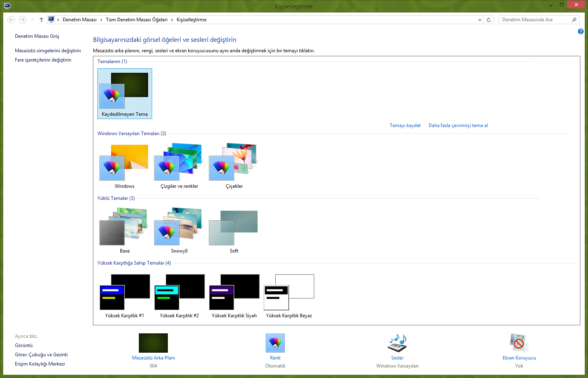Image resolution: width=588 pixels, height=378 pixels.
Task: Open the Sesler sound settings icon
Action: 397,343
